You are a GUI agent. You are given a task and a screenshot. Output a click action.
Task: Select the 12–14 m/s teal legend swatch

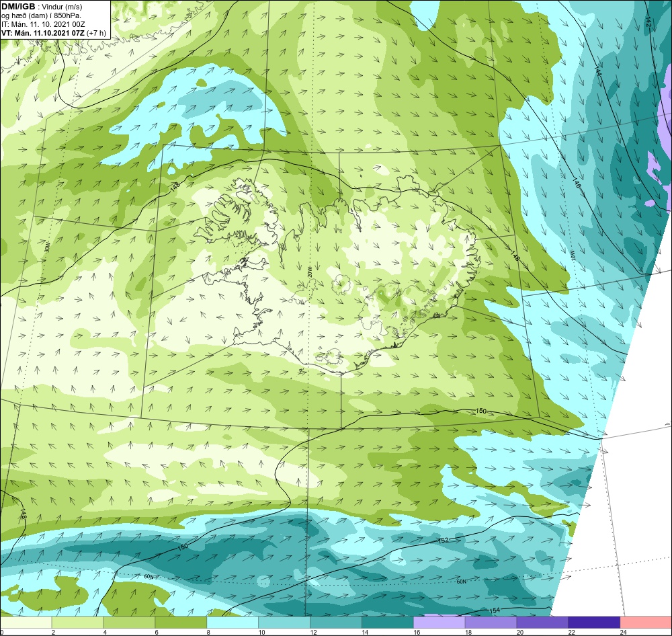pyautogui.click(x=335, y=622)
